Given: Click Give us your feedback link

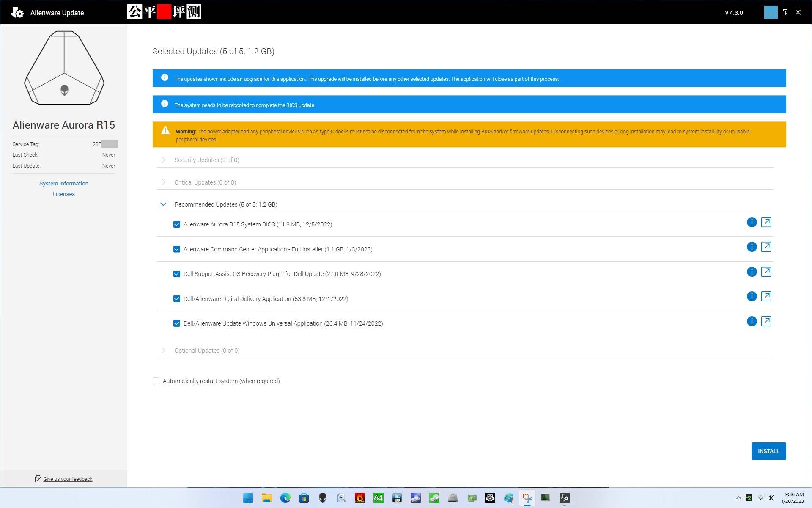Looking at the screenshot, I should click(x=68, y=479).
